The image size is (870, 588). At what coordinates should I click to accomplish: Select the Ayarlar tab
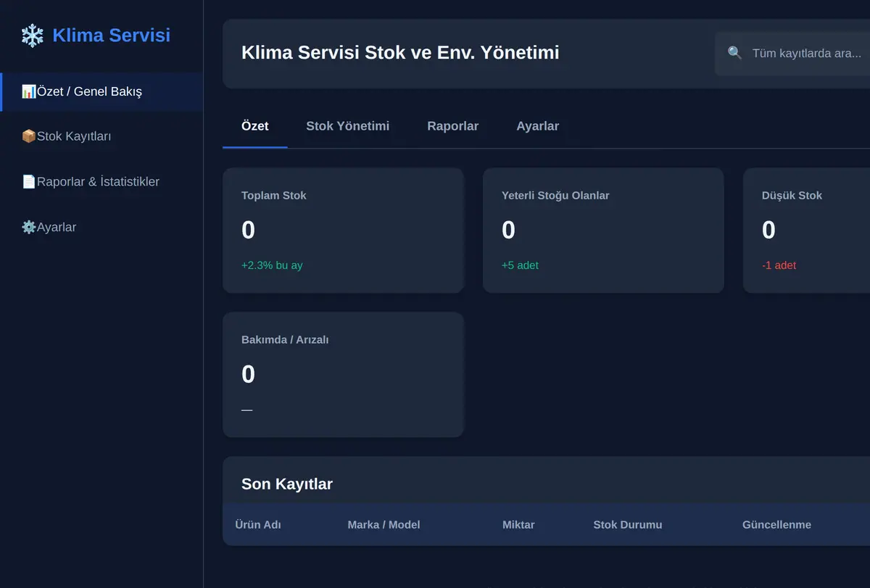[538, 126]
